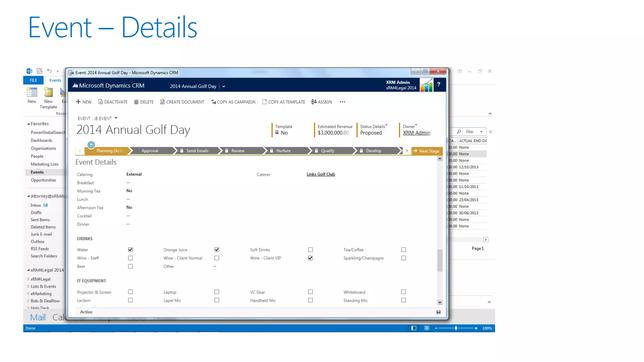This screenshot has width=644, height=362.
Task: Click New Template icon in Outlook ribbon
Action: coord(48,93)
